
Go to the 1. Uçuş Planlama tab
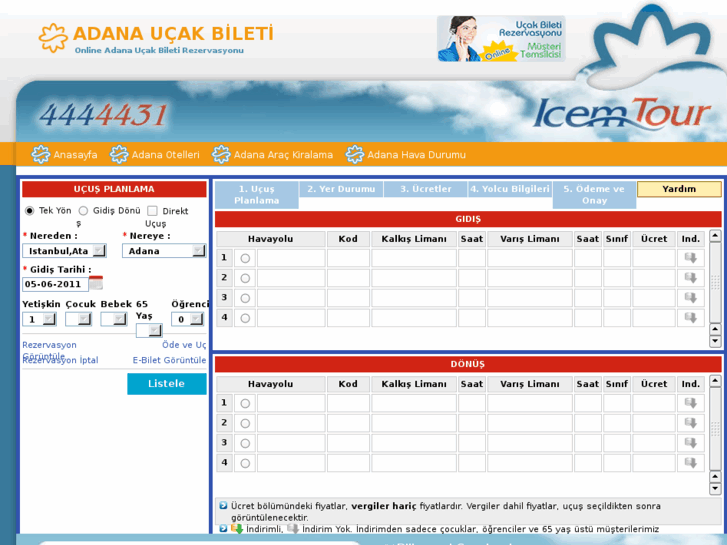tap(256, 195)
